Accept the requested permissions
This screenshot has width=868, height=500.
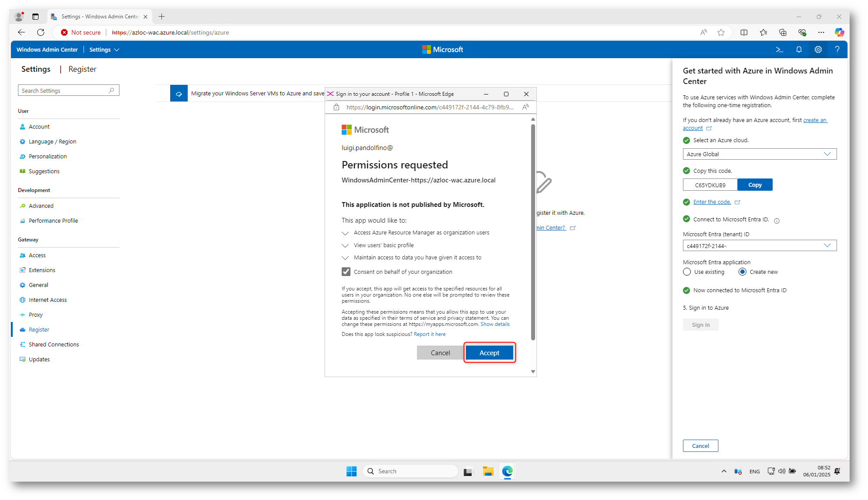pyautogui.click(x=489, y=353)
